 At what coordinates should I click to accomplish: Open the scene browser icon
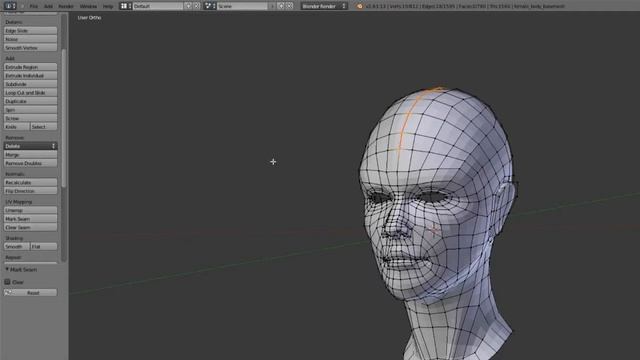[x=210, y=6]
